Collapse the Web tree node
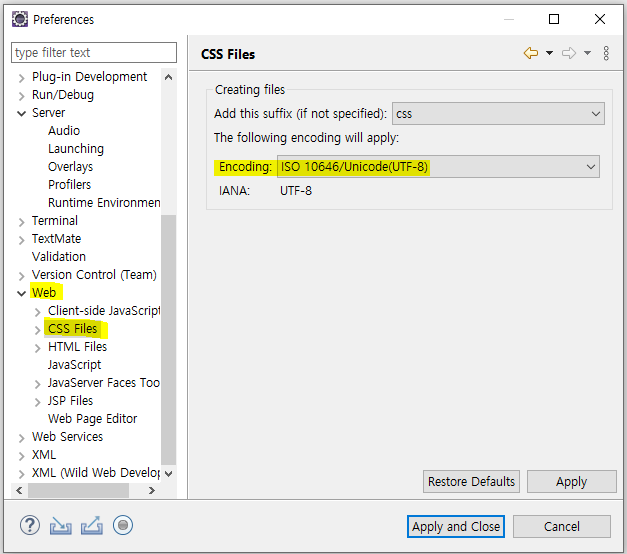The width and height of the screenshot is (627, 554). (22, 293)
